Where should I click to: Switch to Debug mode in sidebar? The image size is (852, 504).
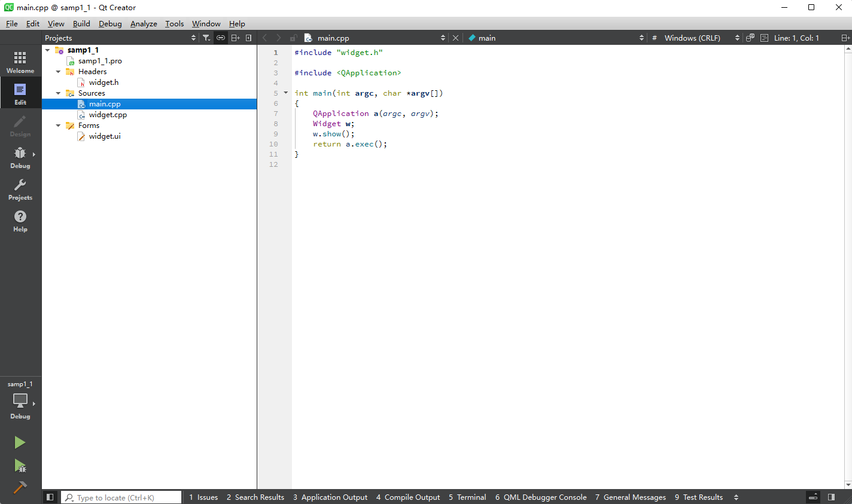(x=20, y=157)
